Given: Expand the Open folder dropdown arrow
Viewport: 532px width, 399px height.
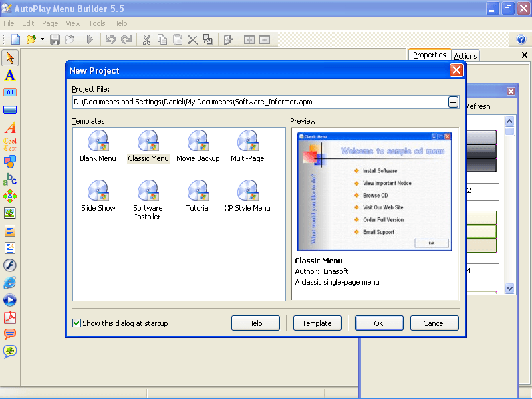Looking at the screenshot, I should pyautogui.click(x=42, y=39).
